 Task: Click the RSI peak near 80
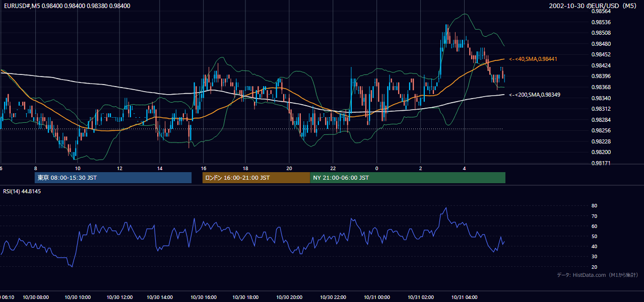click(446, 208)
